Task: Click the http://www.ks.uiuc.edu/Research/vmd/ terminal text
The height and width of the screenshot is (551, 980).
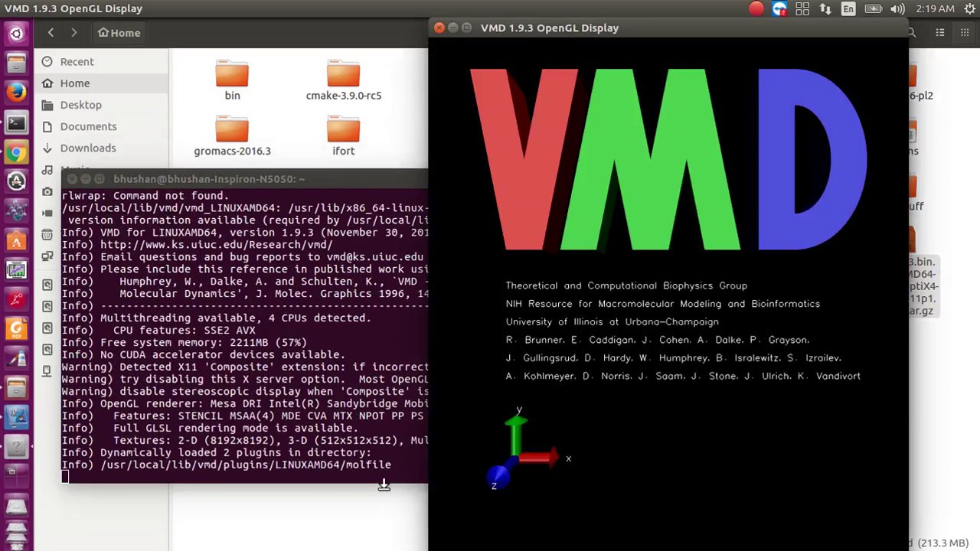Action: (216, 244)
